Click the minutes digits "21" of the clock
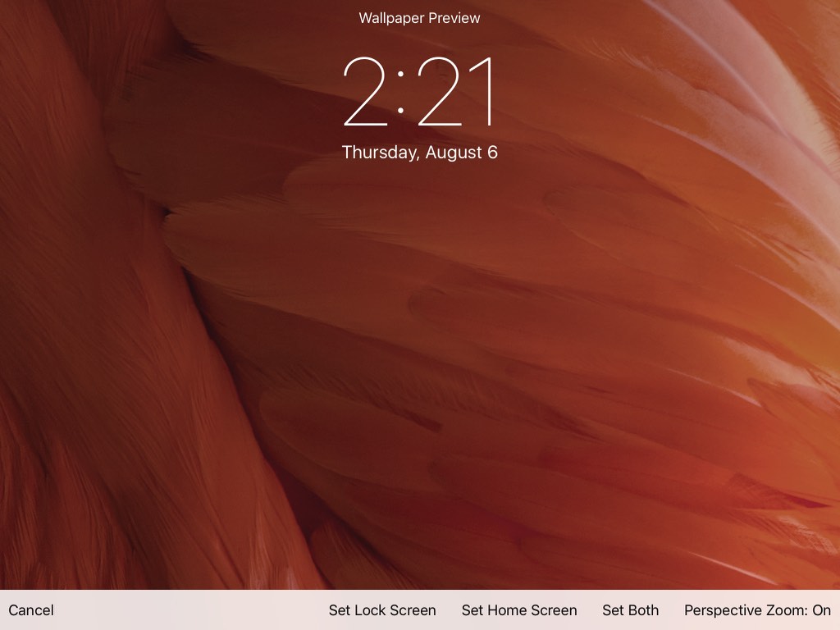The width and height of the screenshot is (840, 630). click(458, 92)
